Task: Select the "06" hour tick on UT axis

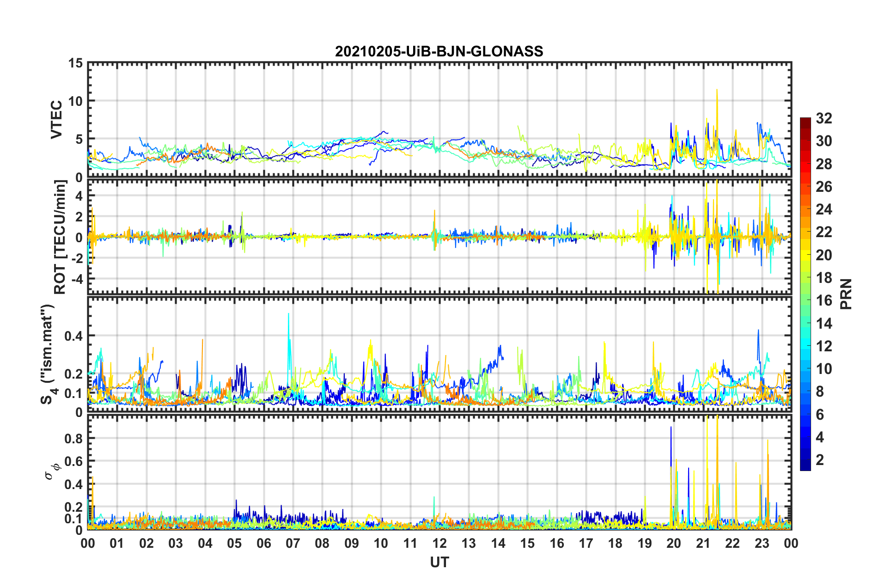Action: coord(264,543)
